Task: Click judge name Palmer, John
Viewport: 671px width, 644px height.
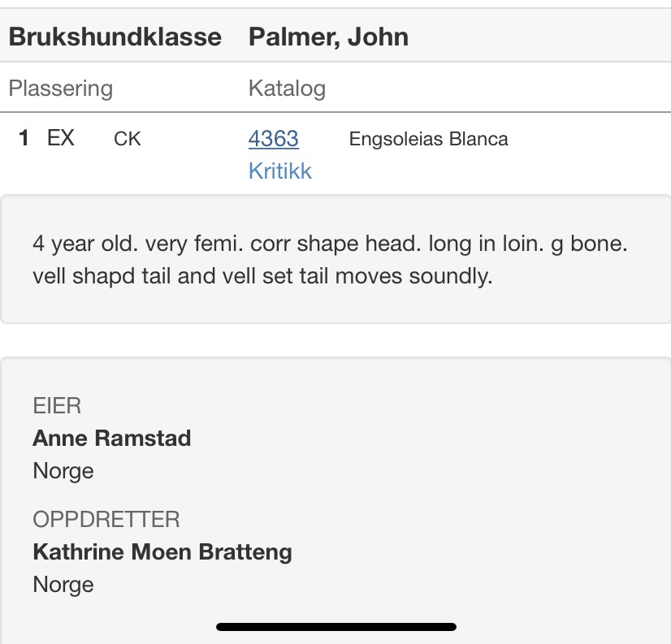Action: point(328,37)
